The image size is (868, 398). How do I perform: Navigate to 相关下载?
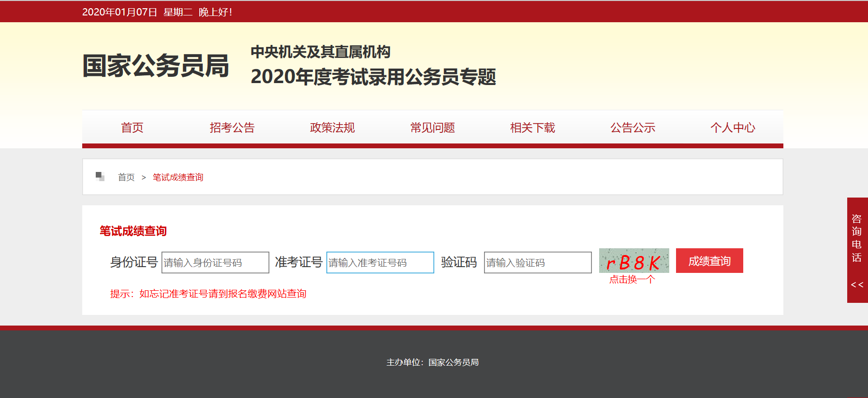(532, 128)
